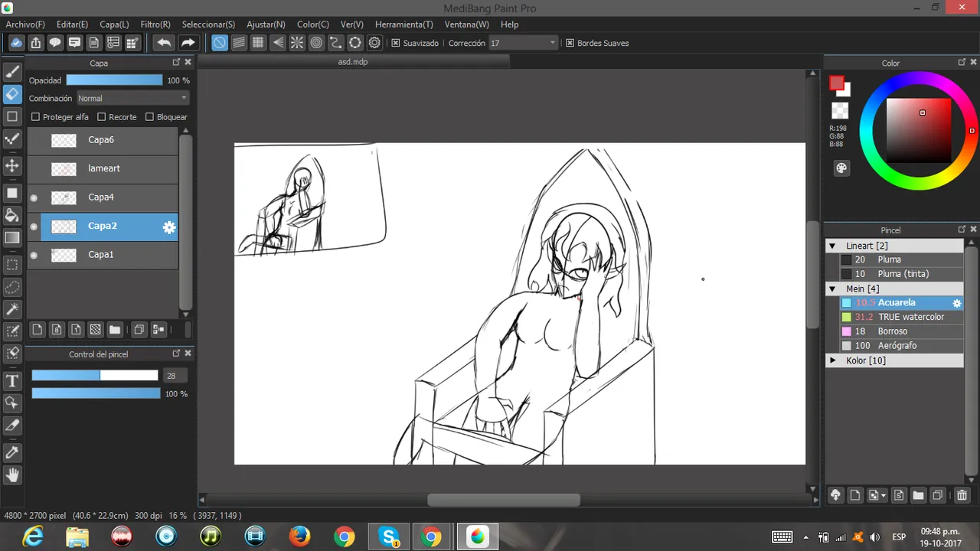The height and width of the screenshot is (551, 980).
Task: Select Pluma (tinta) brush
Action: [x=895, y=274]
